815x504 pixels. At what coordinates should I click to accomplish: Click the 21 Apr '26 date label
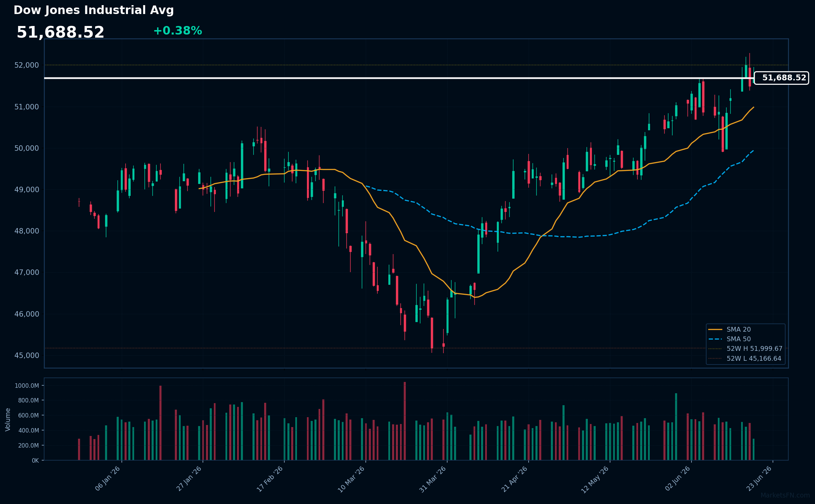coord(514,479)
